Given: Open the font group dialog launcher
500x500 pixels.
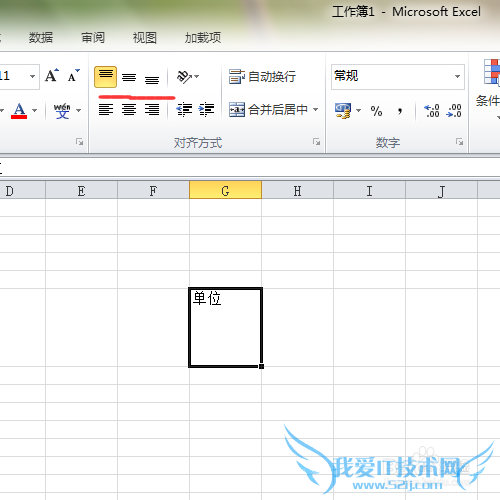Looking at the screenshot, I should point(79,142).
